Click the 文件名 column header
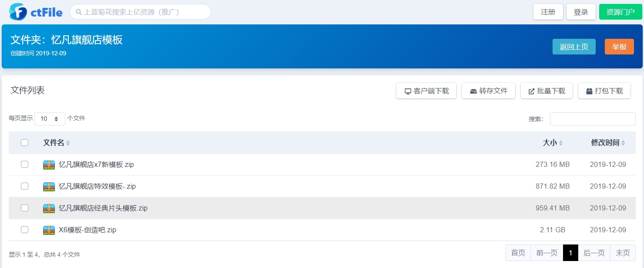This screenshot has width=644, height=268. click(x=54, y=142)
